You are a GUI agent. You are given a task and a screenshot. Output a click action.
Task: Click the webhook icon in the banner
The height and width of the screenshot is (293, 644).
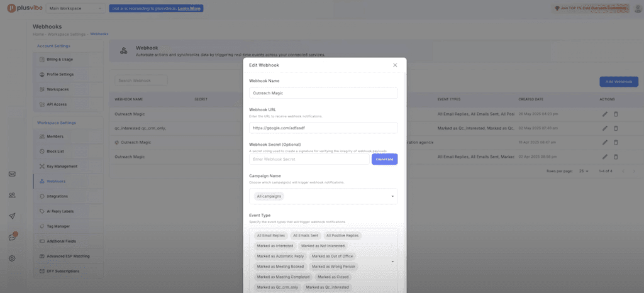(x=123, y=51)
